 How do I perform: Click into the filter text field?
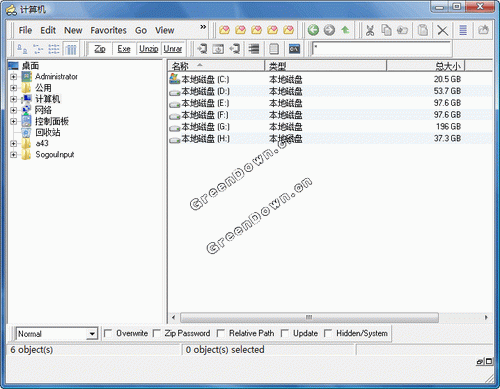pyautogui.click(x=382, y=49)
